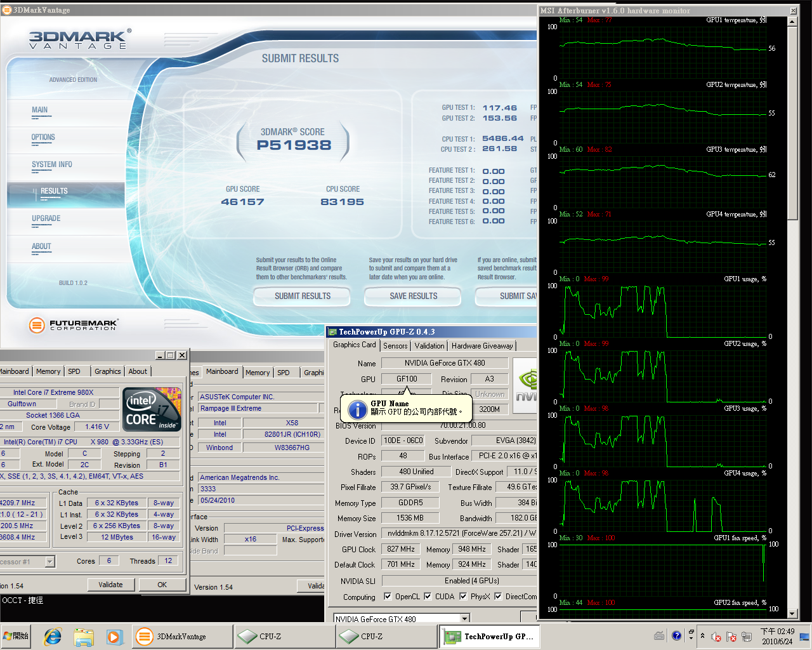Click the Validate button in front CPU-Z

110,585
